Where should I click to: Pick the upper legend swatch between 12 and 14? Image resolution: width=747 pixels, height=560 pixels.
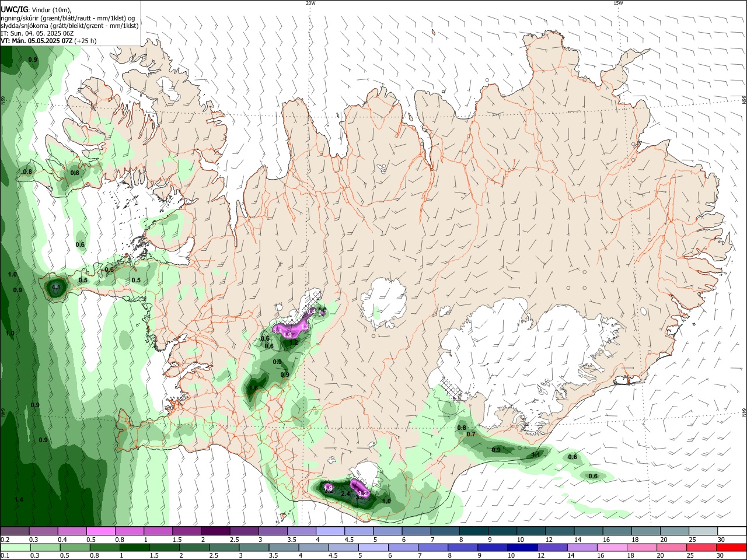point(560,531)
